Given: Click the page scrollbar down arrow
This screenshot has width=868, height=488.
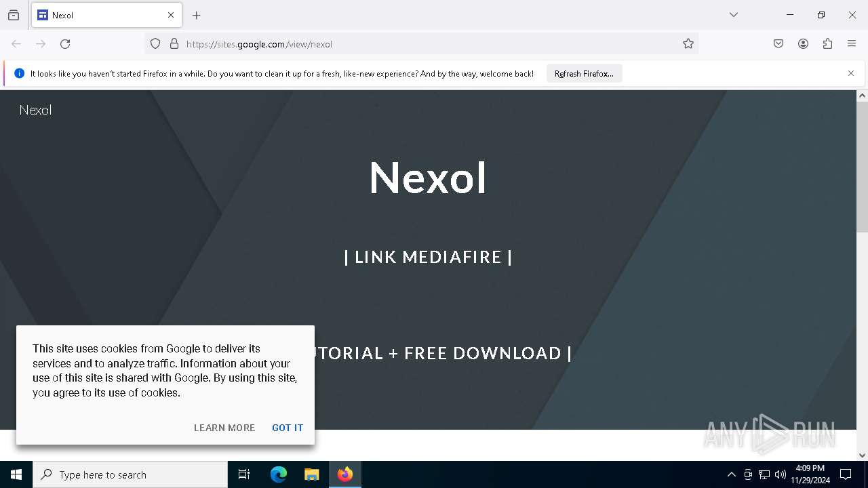Looking at the screenshot, I should (x=862, y=455).
